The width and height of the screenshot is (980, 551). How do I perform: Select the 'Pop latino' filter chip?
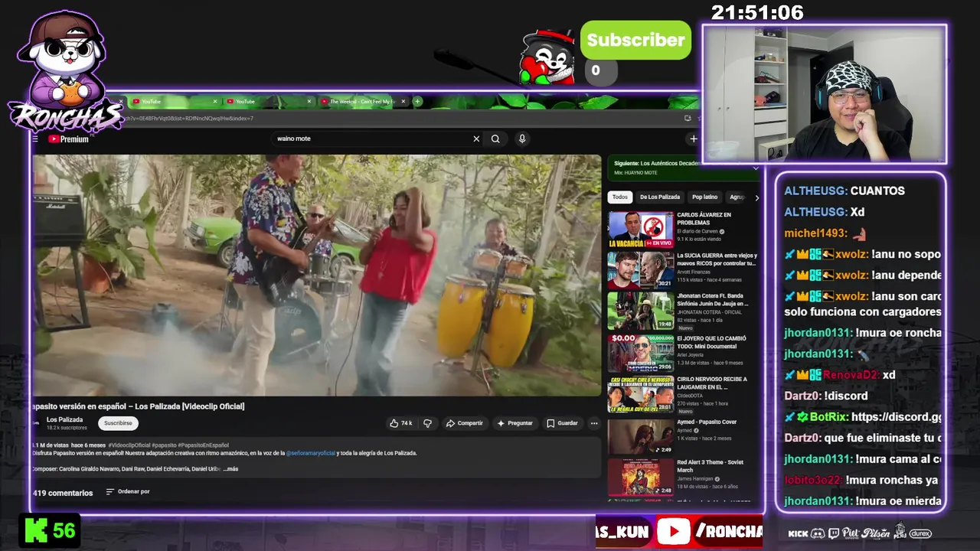click(x=704, y=197)
